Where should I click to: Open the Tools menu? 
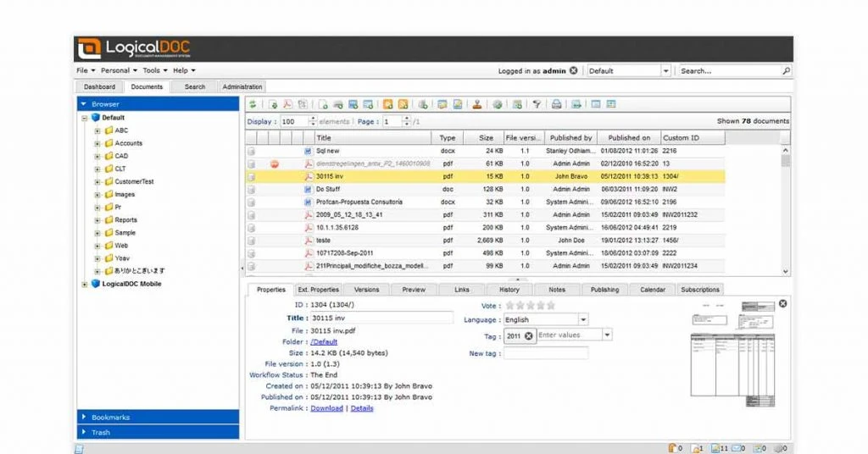(155, 71)
